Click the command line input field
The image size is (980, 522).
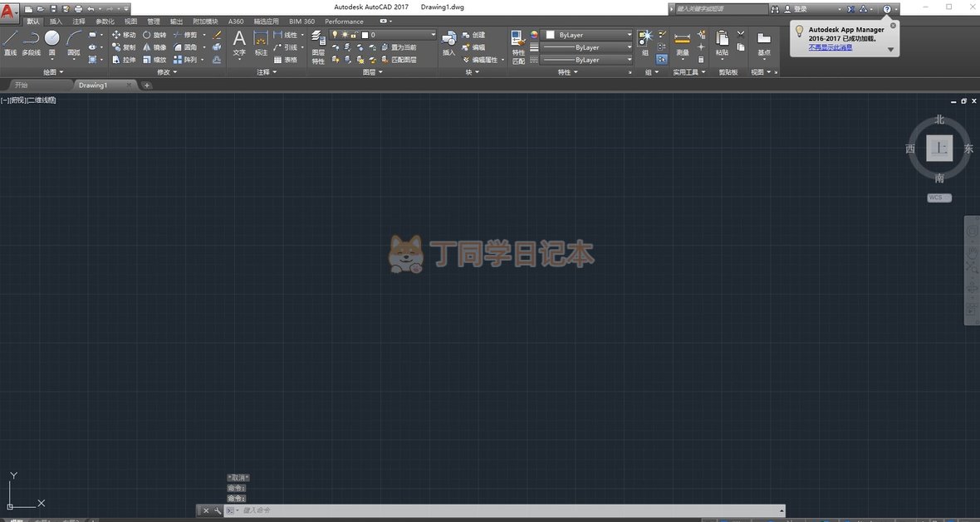coord(507,510)
